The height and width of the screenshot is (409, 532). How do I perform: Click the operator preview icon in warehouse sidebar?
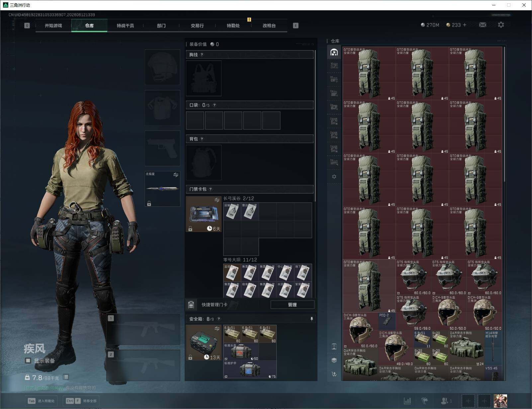pos(334,347)
